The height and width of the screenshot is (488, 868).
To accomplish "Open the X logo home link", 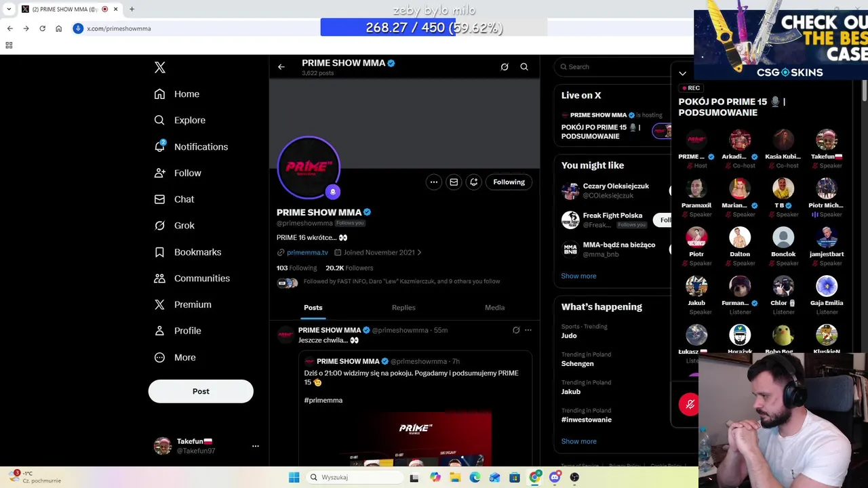I will point(160,67).
